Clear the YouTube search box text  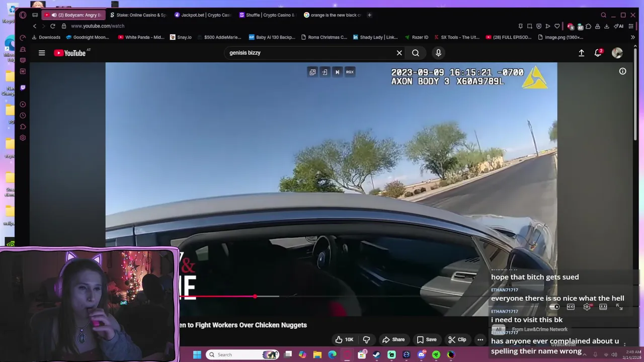point(399,53)
